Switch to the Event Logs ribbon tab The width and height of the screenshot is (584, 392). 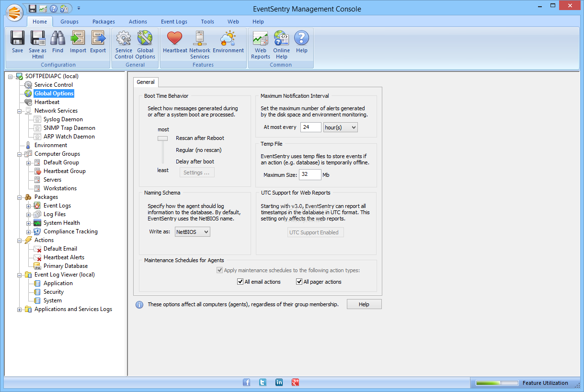point(174,22)
